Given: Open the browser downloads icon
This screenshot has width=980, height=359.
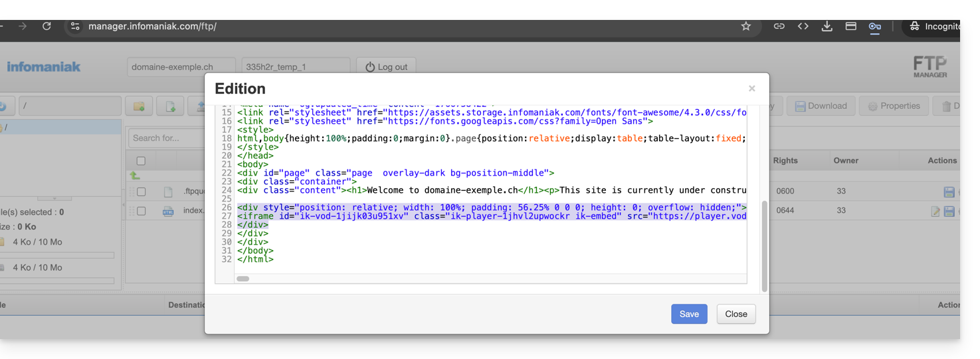Looking at the screenshot, I should click(827, 27).
